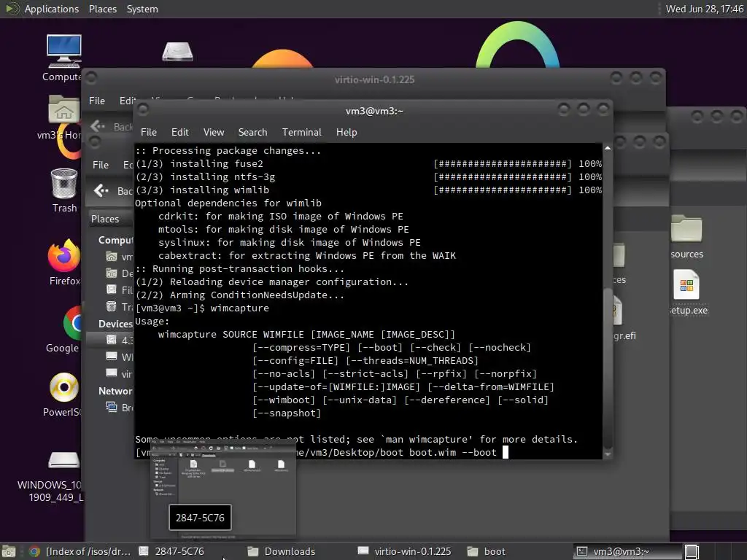The width and height of the screenshot is (747, 560).
Task: Select the partially hidden gr.efi file
Action: pyautogui.click(x=623, y=318)
